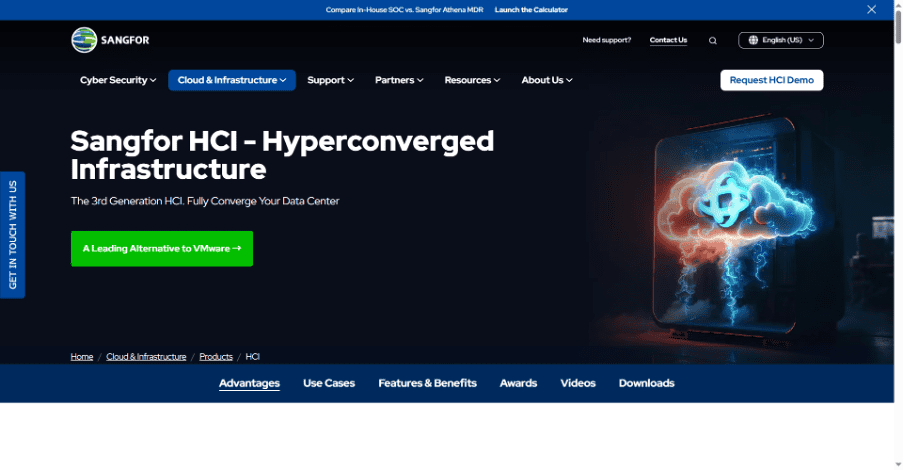Click the Sangfor logo
The height and width of the screenshot is (470, 904).
point(110,40)
